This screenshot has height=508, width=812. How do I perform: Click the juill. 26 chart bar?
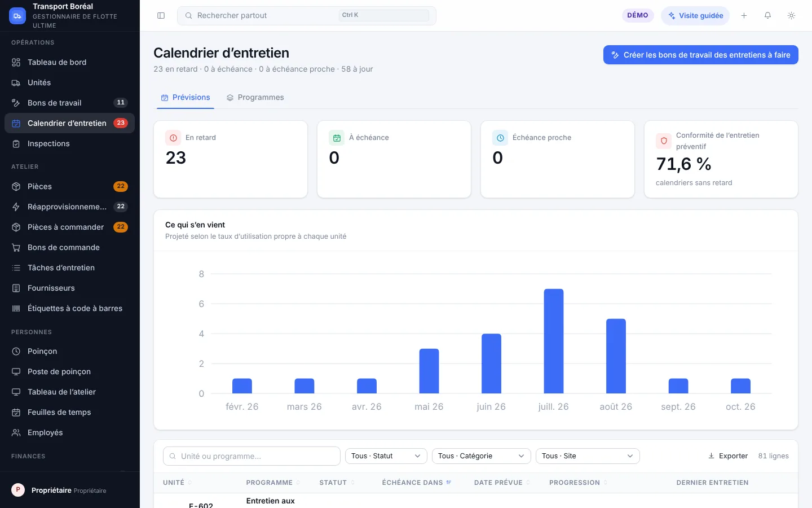[554, 341]
